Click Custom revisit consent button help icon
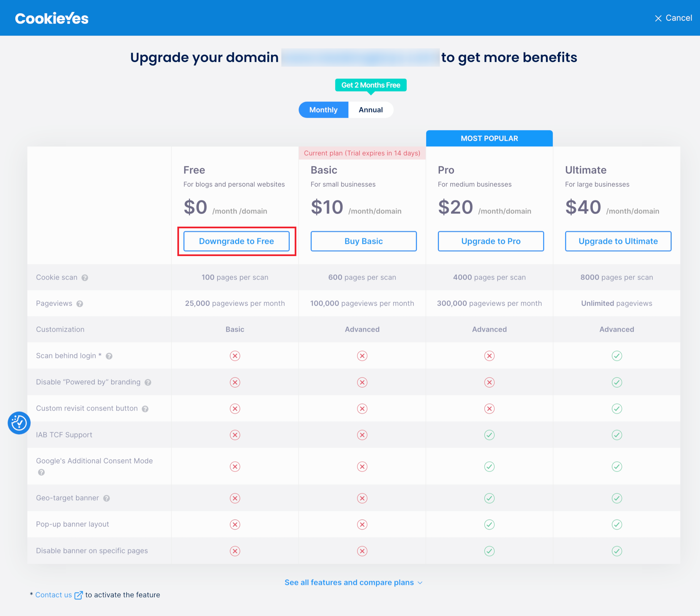The image size is (700, 616). (x=145, y=409)
